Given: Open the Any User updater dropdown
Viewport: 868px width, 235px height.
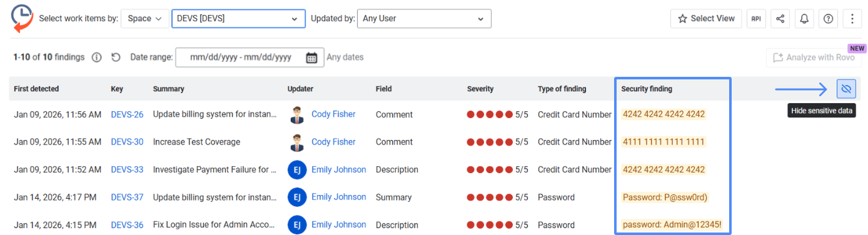Looking at the screenshot, I should click(424, 19).
